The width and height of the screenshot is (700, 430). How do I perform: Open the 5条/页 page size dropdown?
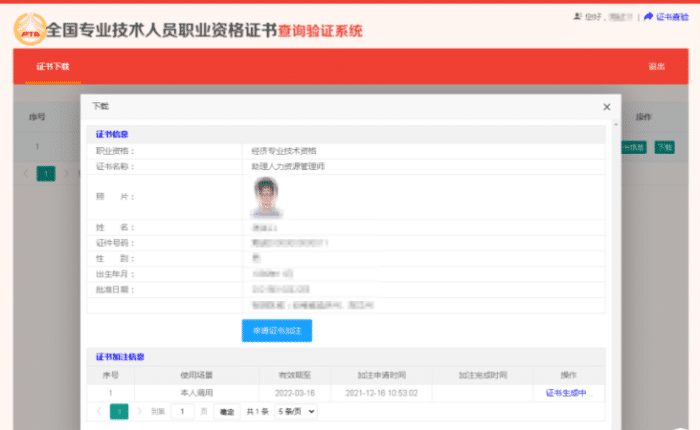click(296, 411)
